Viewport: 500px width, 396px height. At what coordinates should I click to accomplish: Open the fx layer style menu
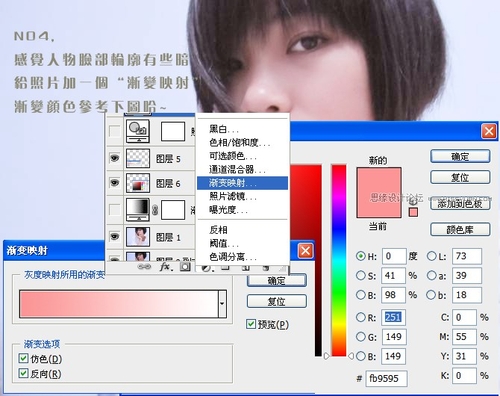(166, 267)
